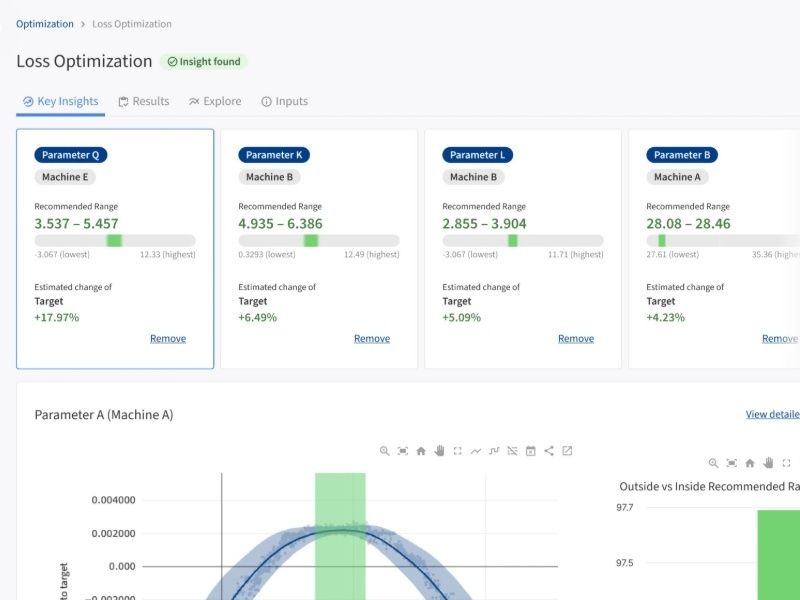
Task: Click the Insight found status badge
Action: (x=204, y=62)
